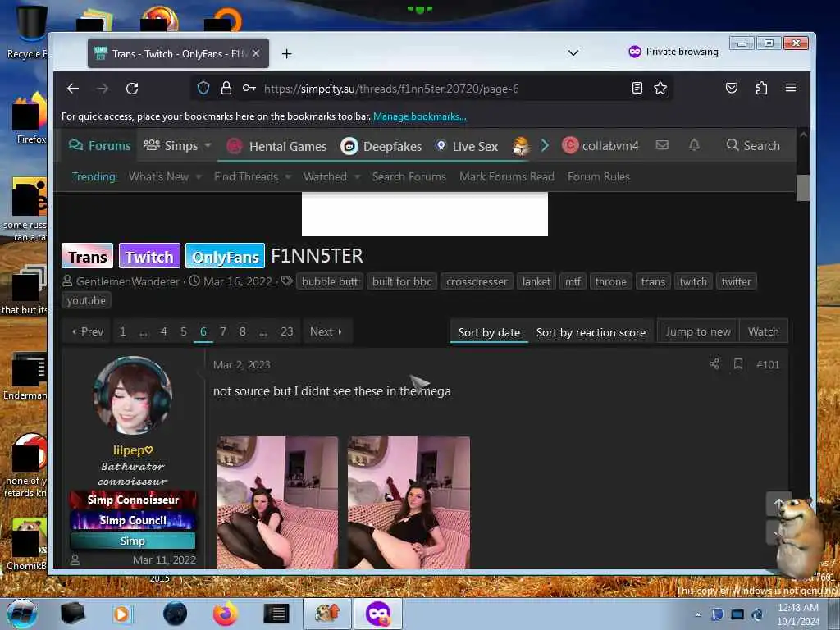The width and height of the screenshot is (840, 630).
Task: Open a new tab with the plus button
Action: point(286,53)
